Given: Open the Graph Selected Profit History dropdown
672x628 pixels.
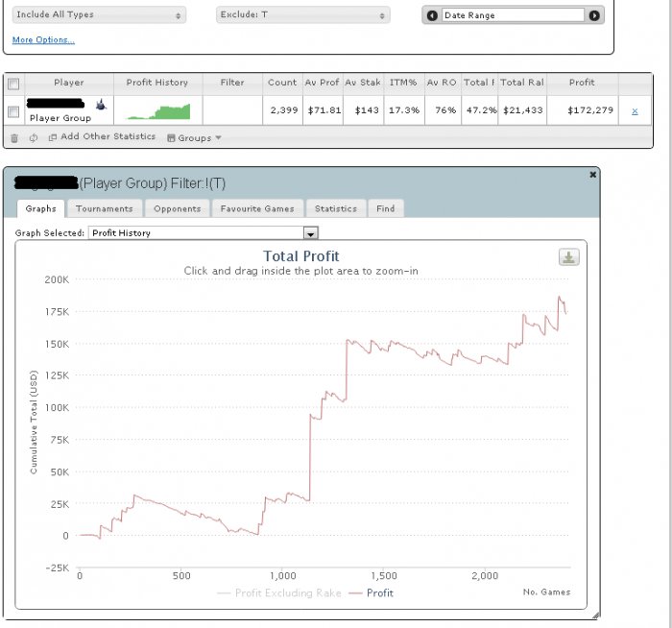Looking at the screenshot, I should pyautogui.click(x=204, y=232).
